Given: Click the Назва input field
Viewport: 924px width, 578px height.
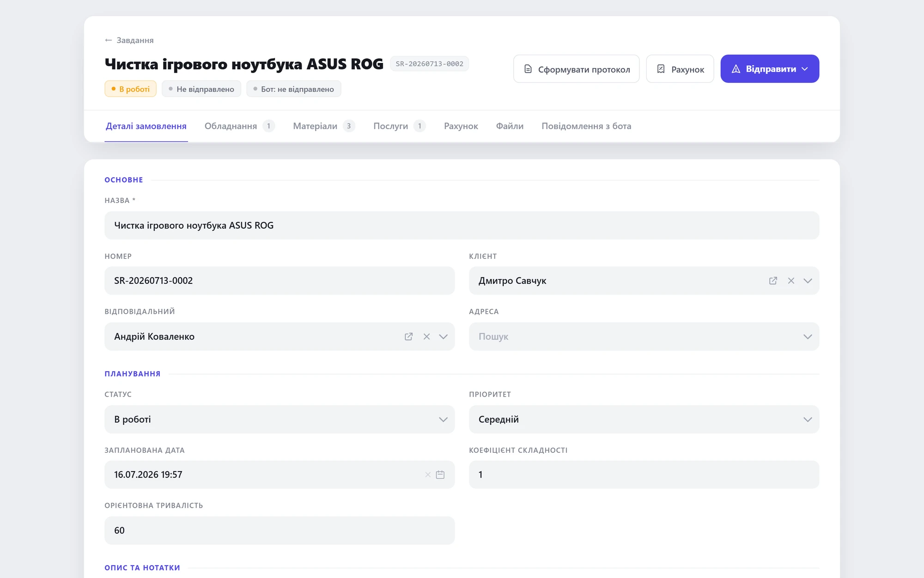Looking at the screenshot, I should [462, 226].
